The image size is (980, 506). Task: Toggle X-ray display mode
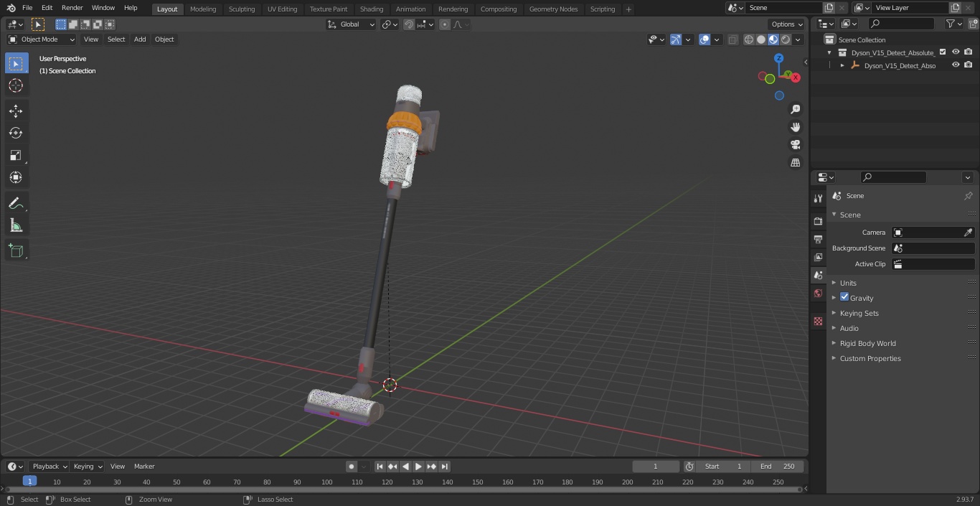(732, 39)
